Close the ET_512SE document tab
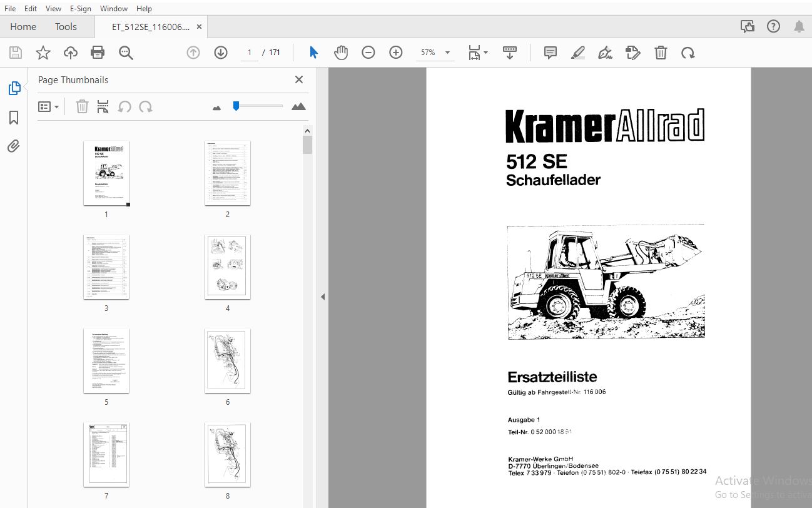812x508 pixels. coord(199,27)
